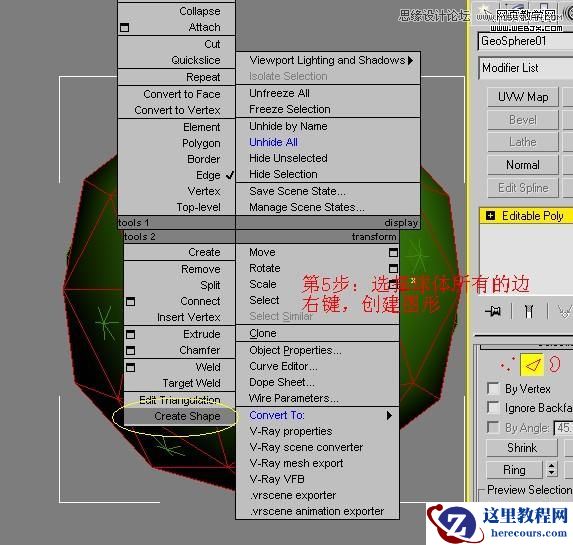Image resolution: width=573 pixels, height=545 pixels.
Task: Choose Split menu entry
Action: coord(210,285)
